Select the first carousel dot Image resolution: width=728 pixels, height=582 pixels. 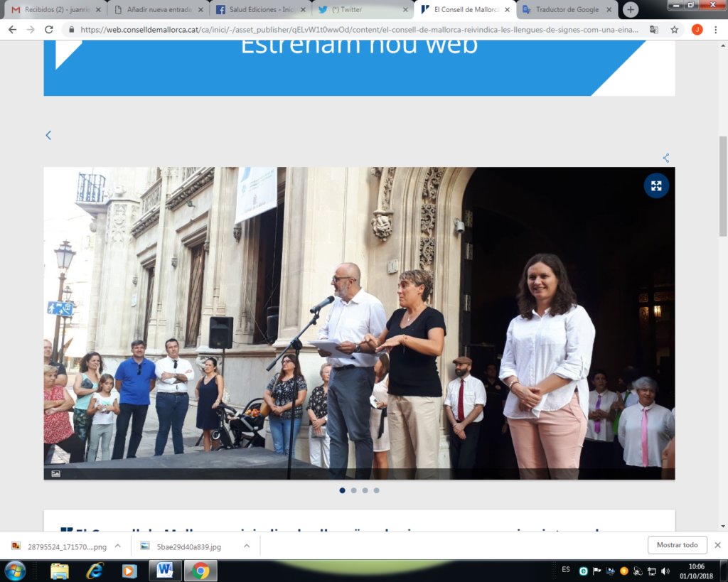(343, 490)
